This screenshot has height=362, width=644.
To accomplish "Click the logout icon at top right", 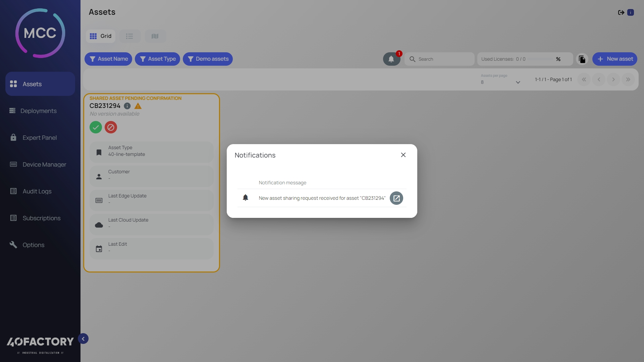I will (621, 12).
